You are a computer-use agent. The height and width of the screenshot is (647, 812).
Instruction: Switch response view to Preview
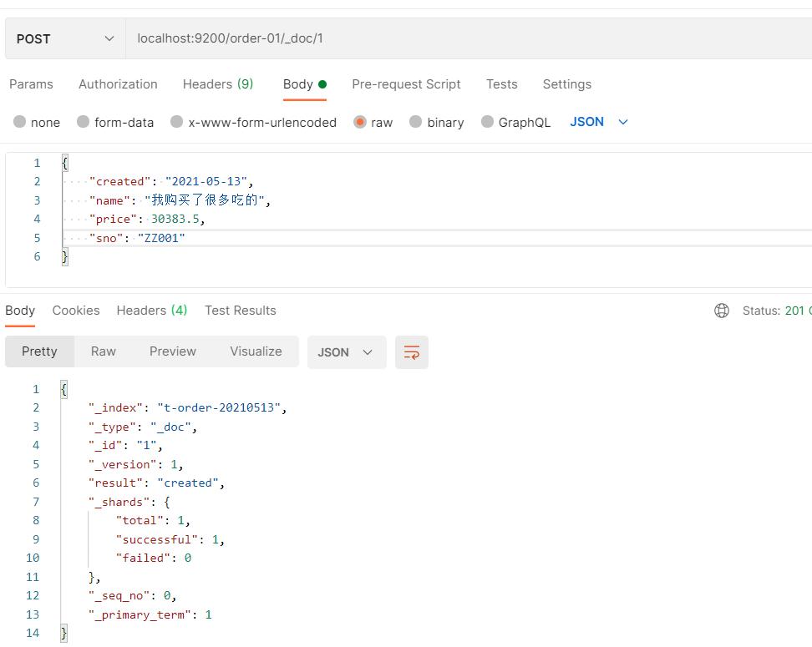[173, 351]
